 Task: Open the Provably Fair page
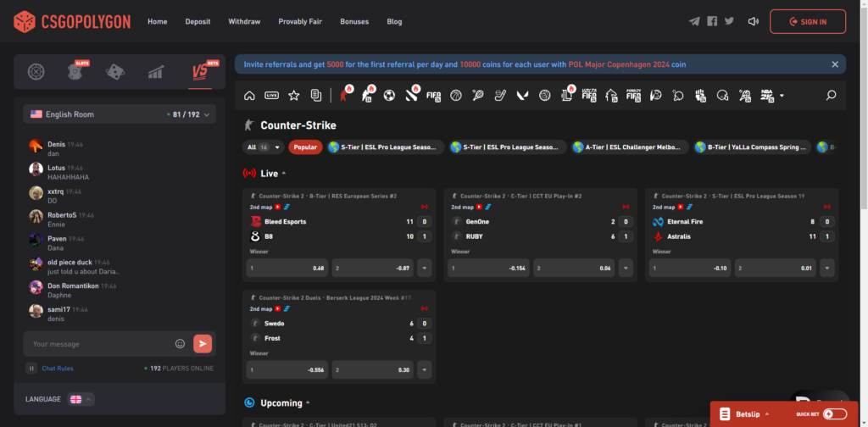point(300,21)
